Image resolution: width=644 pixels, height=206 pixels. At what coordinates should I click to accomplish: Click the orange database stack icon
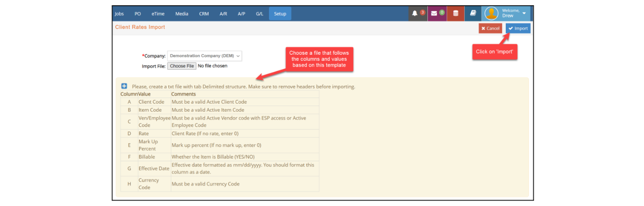pyautogui.click(x=456, y=14)
